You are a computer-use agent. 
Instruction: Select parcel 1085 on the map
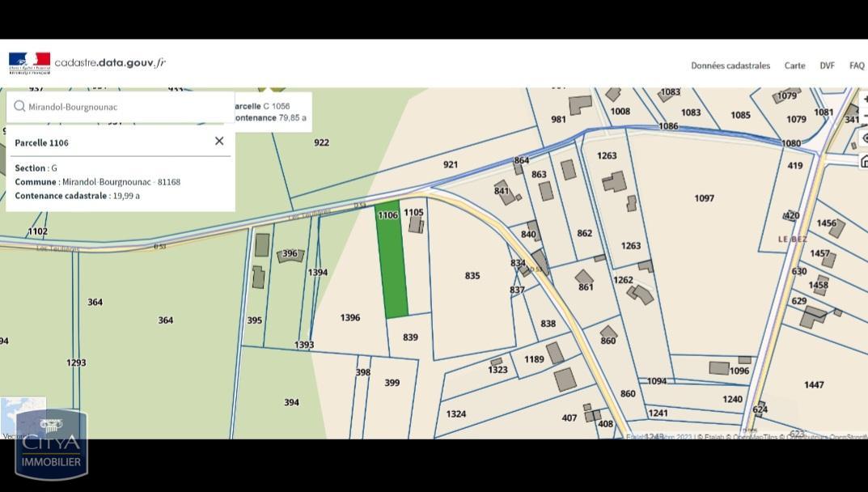tap(740, 115)
